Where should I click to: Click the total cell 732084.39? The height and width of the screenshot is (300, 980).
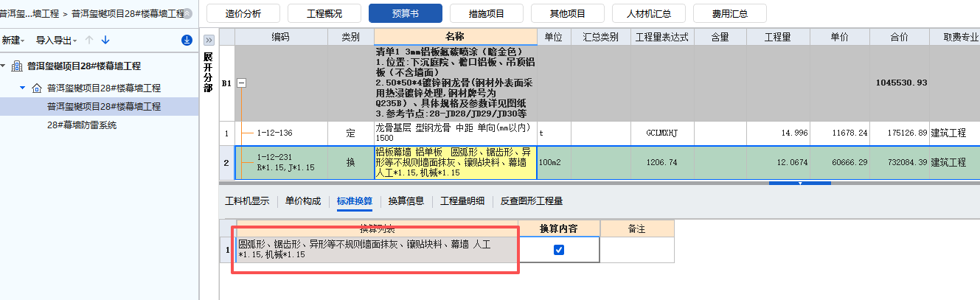pyautogui.click(x=900, y=162)
